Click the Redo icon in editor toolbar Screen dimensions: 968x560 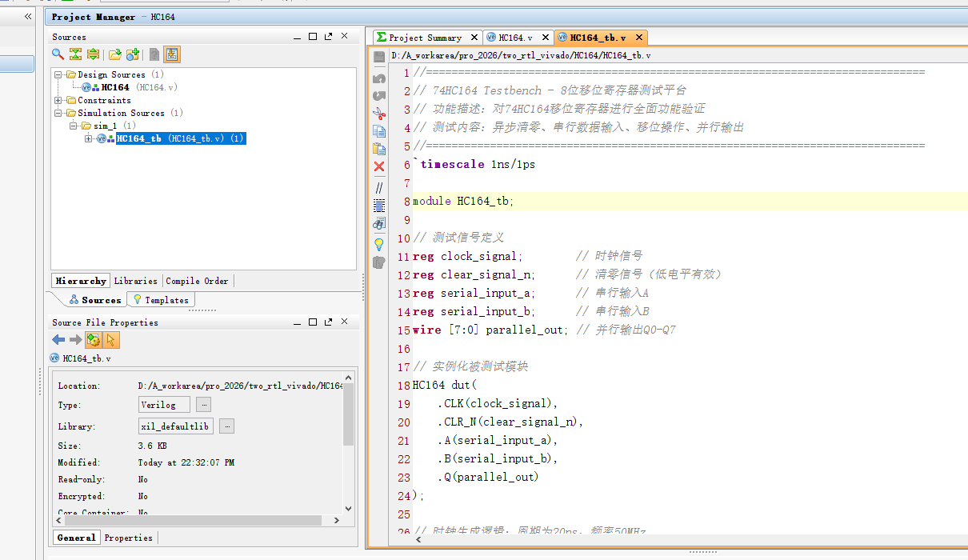379,95
